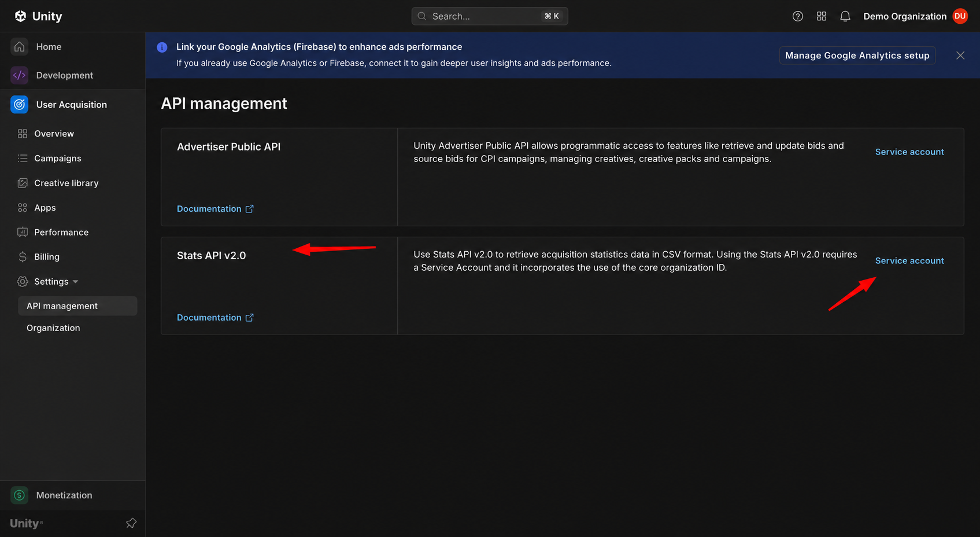Click the Monetization dollar circle icon
The height and width of the screenshot is (537, 980).
(20, 495)
